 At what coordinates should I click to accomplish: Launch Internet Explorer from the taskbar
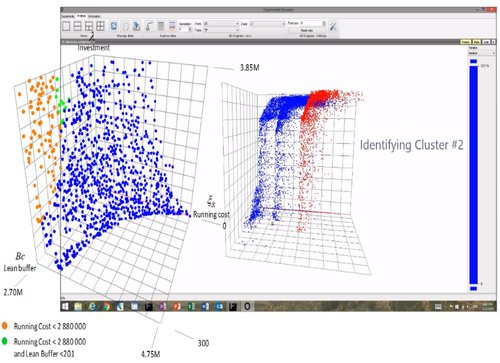92,306
